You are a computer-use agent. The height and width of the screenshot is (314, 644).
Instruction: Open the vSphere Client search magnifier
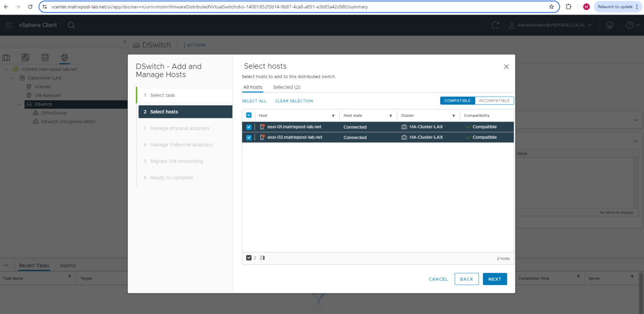pos(71,25)
